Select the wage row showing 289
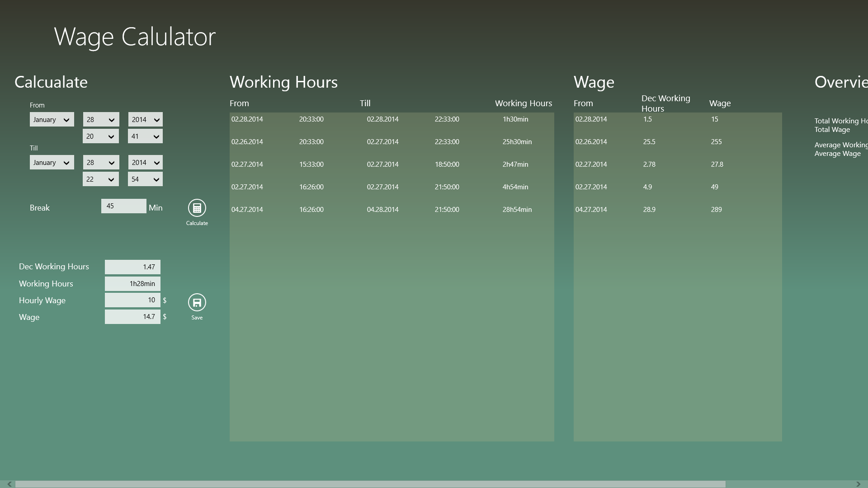This screenshot has width=868, height=488. pyautogui.click(x=677, y=210)
